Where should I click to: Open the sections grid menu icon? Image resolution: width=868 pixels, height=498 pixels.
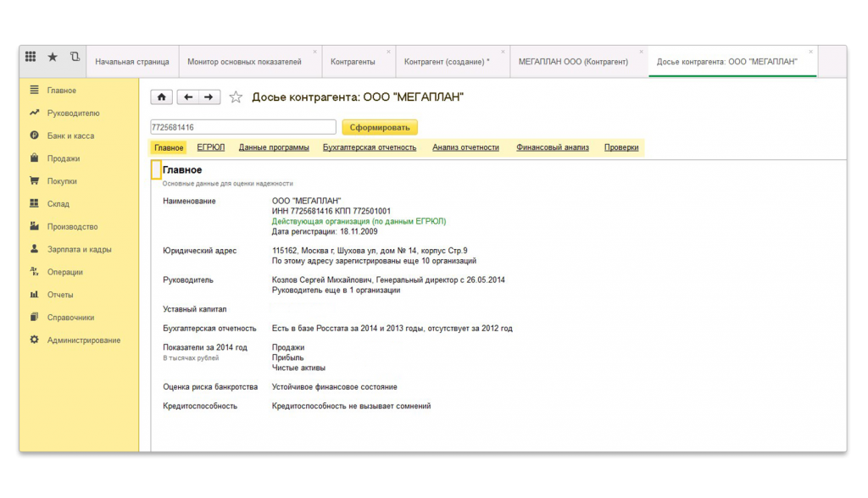coord(31,57)
